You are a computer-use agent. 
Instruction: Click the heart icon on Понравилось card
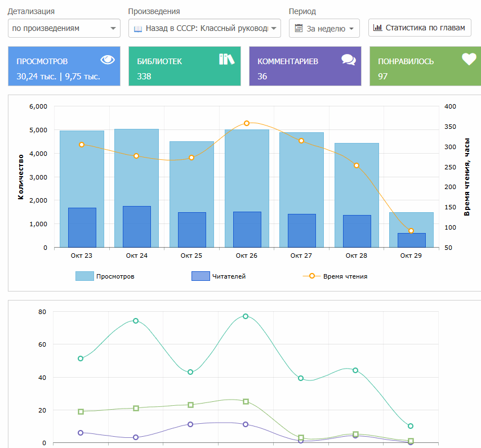(469, 60)
